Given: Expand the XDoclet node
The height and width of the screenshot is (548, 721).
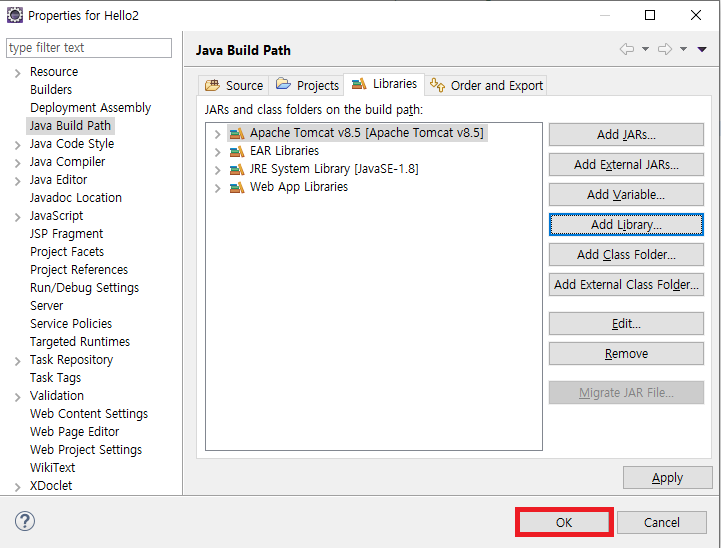Looking at the screenshot, I should pos(17,487).
